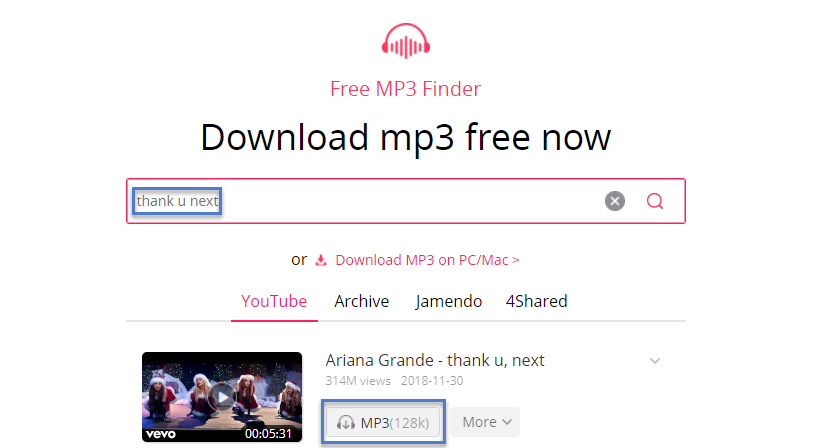
Task: Play the video thumbnail preview
Action: coord(222,397)
